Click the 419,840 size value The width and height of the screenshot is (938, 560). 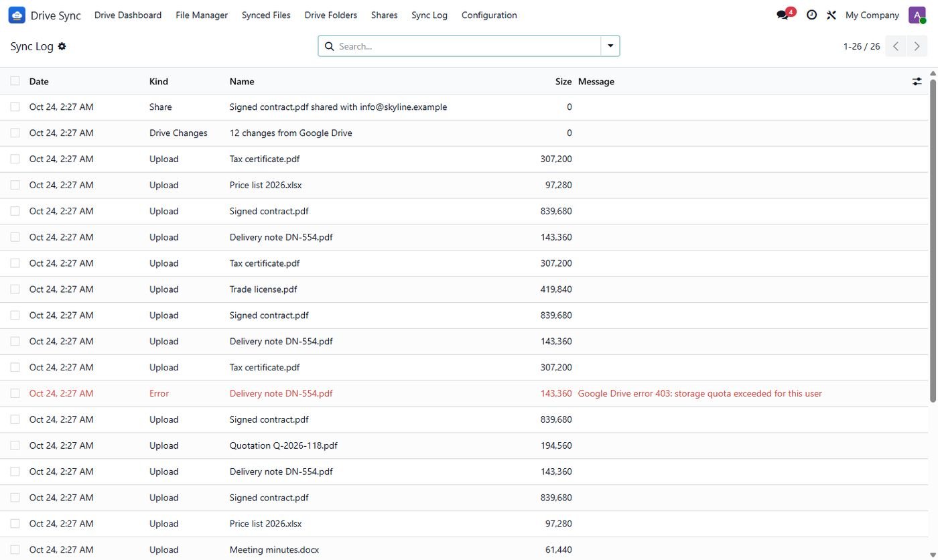pyautogui.click(x=556, y=289)
